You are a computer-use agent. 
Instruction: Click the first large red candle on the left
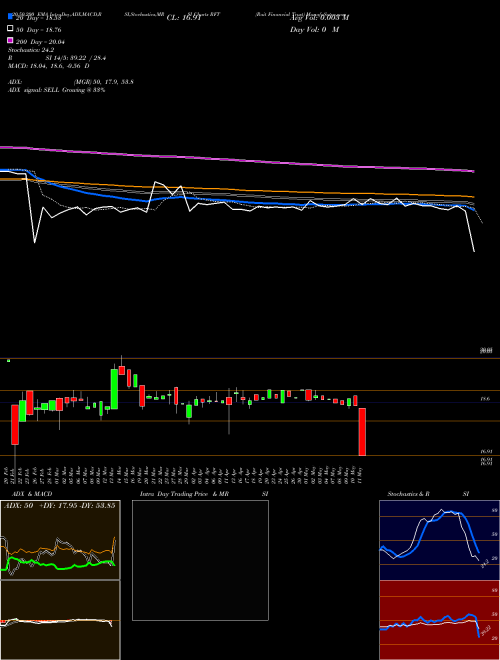[x=15, y=424]
